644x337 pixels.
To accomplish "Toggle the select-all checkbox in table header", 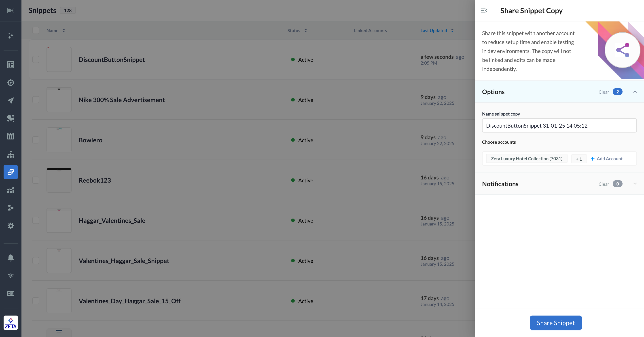I will pos(36,30).
